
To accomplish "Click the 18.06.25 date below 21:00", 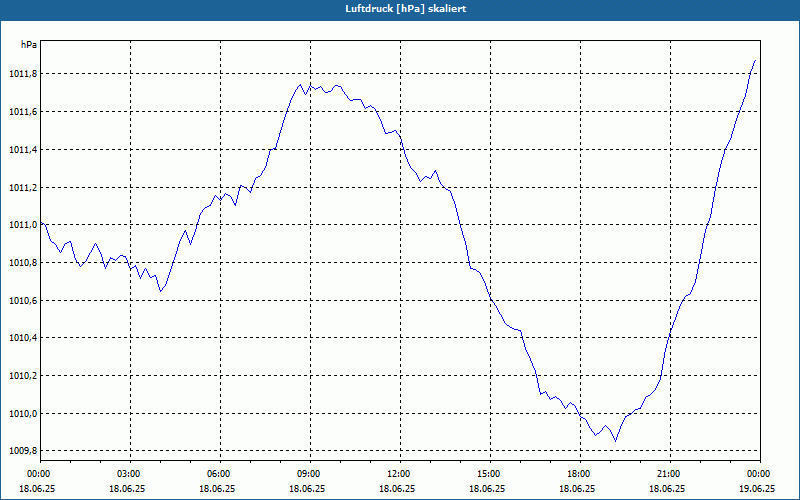I will click(667, 488).
